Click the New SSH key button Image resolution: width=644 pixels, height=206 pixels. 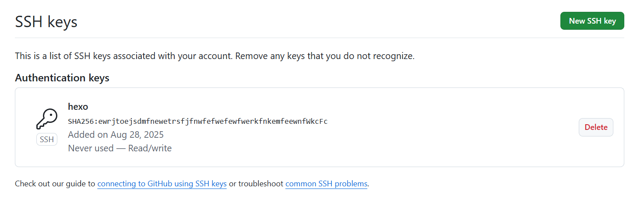coord(592,21)
